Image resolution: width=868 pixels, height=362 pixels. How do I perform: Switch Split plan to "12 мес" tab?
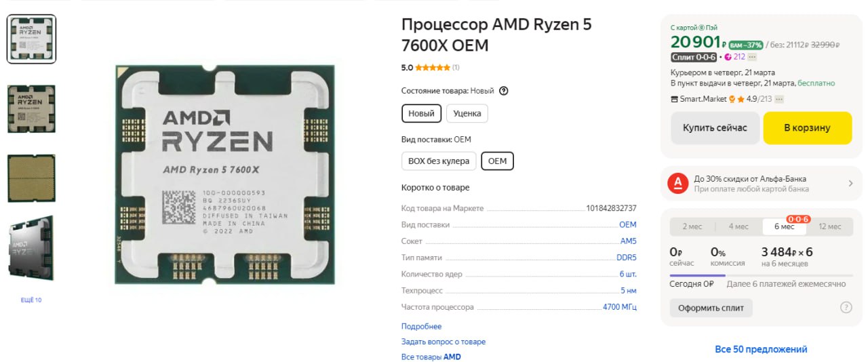(829, 226)
